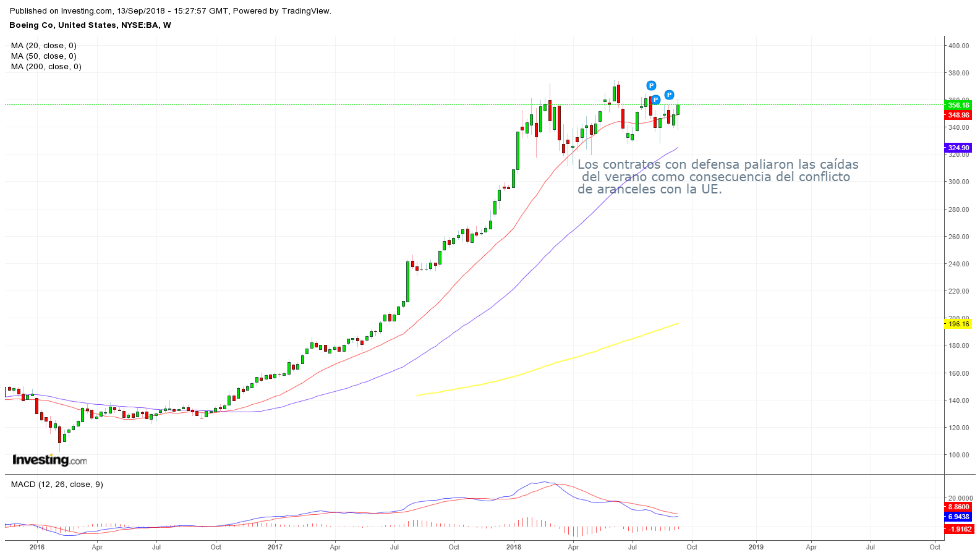Select the red 348.98 price tag

click(958, 115)
